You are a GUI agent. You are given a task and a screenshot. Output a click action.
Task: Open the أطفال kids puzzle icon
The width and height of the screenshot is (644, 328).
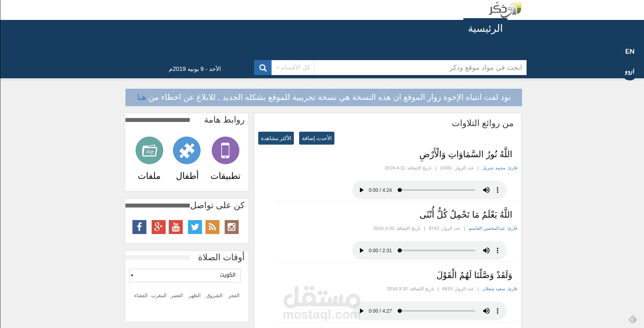187,150
